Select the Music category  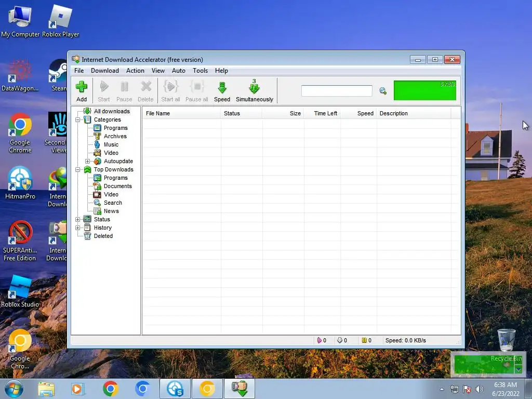pyautogui.click(x=111, y=144)
